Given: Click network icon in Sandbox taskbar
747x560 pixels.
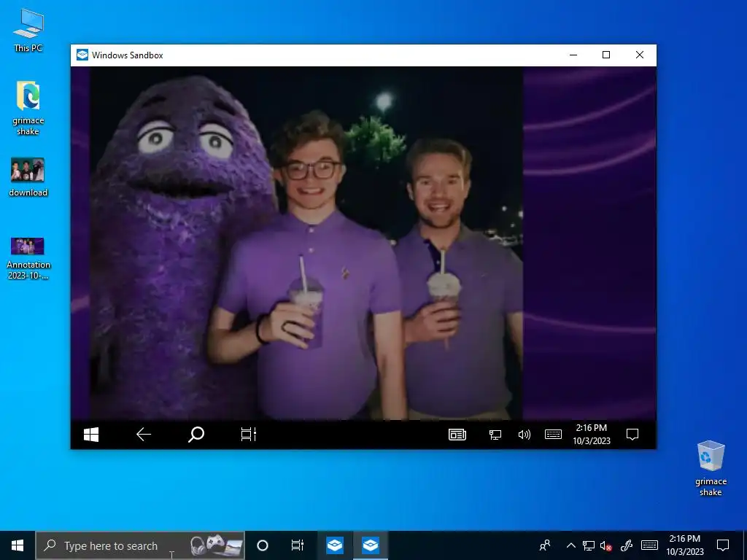Looking at the screenshot, I should pyautogui.click(x=495, y=435).
